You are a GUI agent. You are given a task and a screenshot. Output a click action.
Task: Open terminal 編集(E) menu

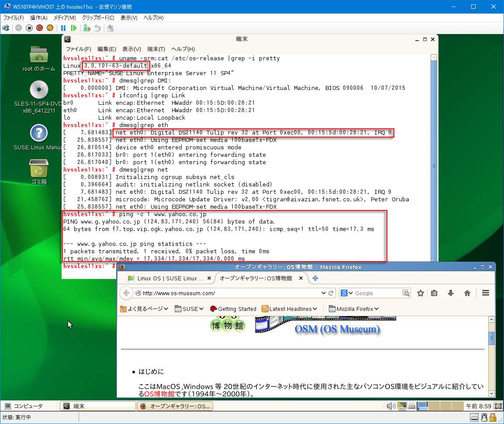[x=107, y=49]
